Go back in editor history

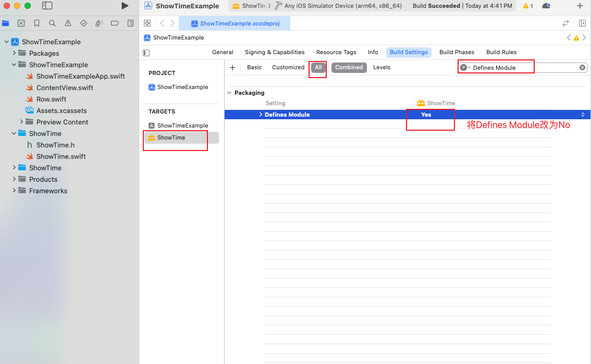tap(162, 23)
